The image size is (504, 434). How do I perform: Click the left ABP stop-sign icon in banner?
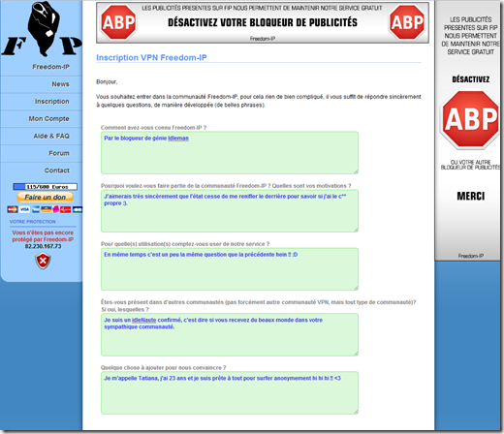click(x=118, y=22)
